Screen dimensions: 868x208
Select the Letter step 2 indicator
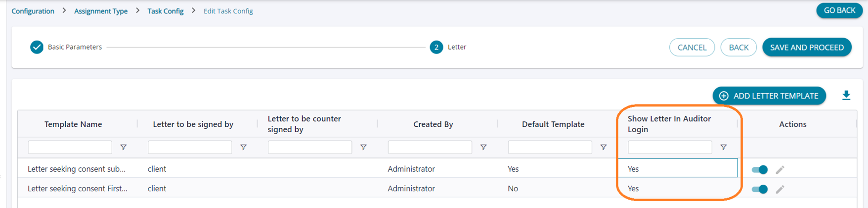tap(436, 47)
